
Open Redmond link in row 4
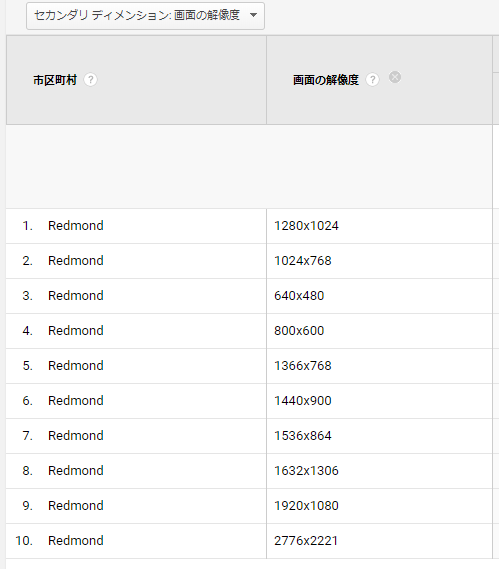click(x=76, y=331)
